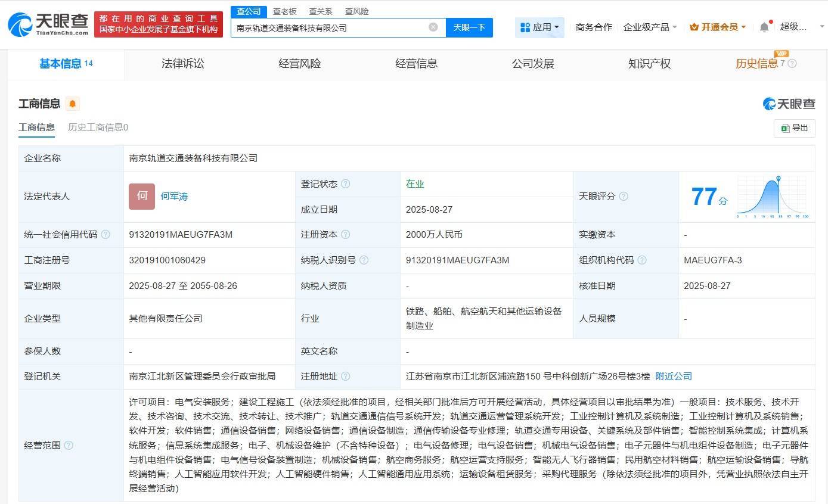Click the 天眼查 watermark logo on the right
The height and width of the screenshot is (504, 828).
pyautogui.click(x=789, y=102)
